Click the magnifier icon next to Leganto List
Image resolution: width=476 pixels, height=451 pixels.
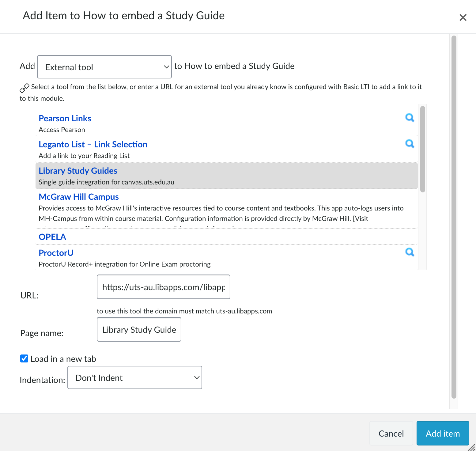410,144
